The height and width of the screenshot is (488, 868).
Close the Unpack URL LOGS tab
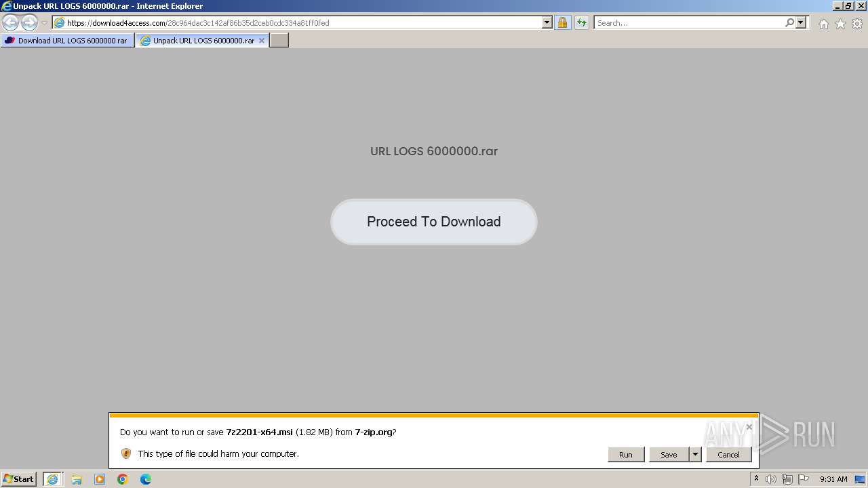[x=262, y=41]
